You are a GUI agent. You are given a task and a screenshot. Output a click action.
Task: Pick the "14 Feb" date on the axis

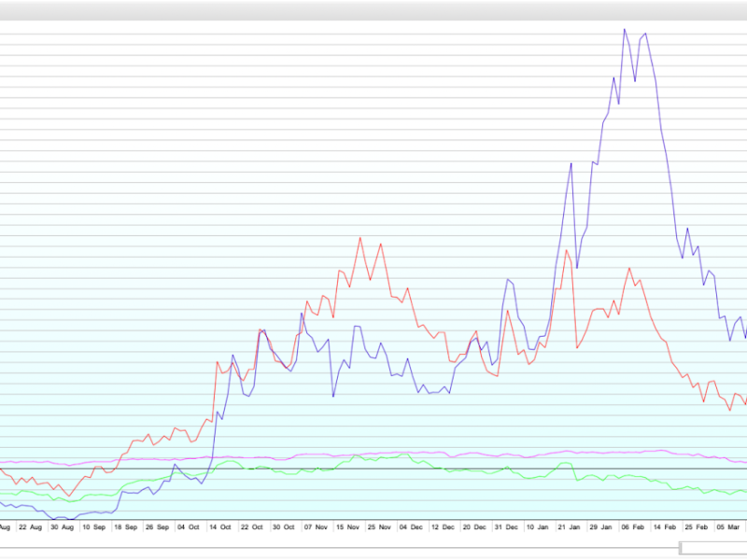(x=665, y=527)
